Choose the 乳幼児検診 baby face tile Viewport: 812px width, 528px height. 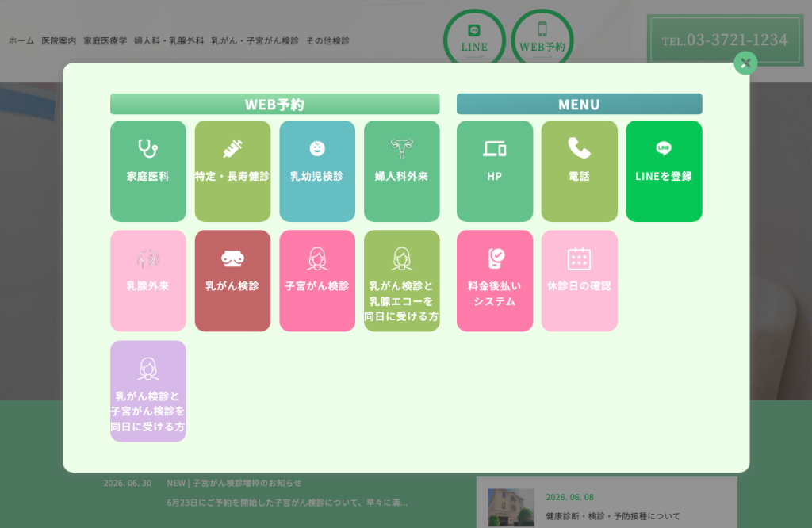pos(317,171)
